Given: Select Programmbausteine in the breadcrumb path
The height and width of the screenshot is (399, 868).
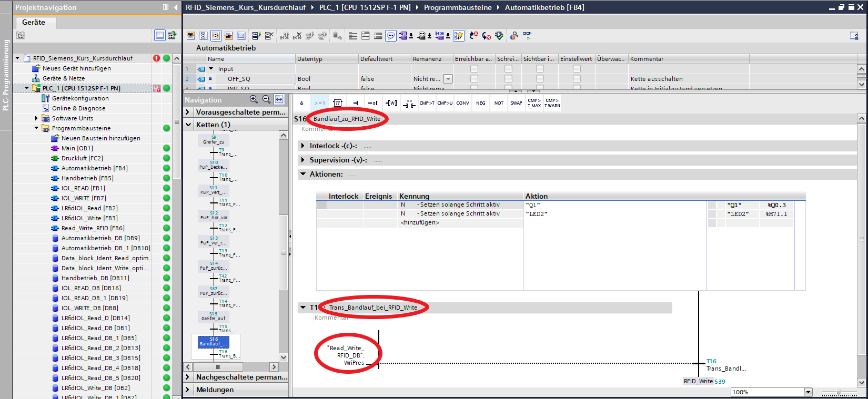Looking at the screenshot, I should click(x=458, y=7).
